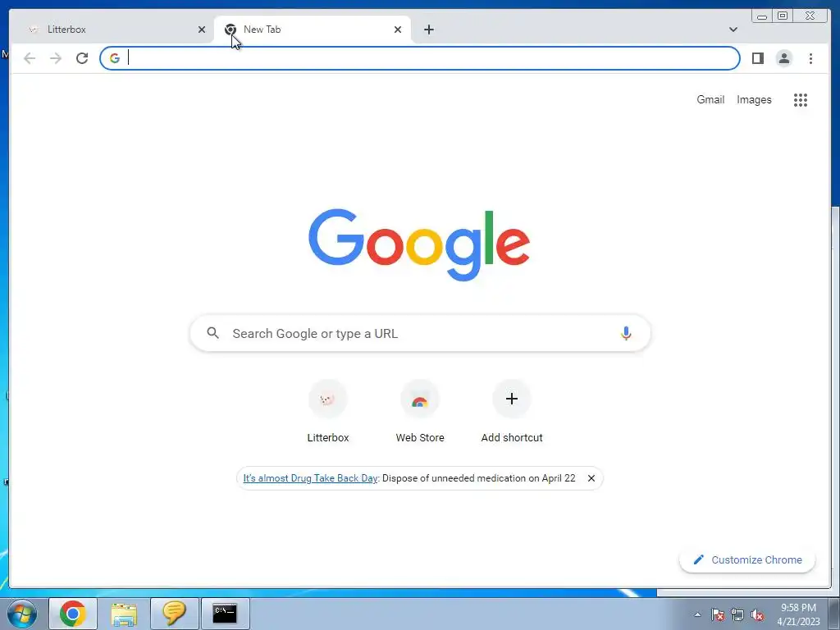Click network status tray icon

(x=737, y=614)
